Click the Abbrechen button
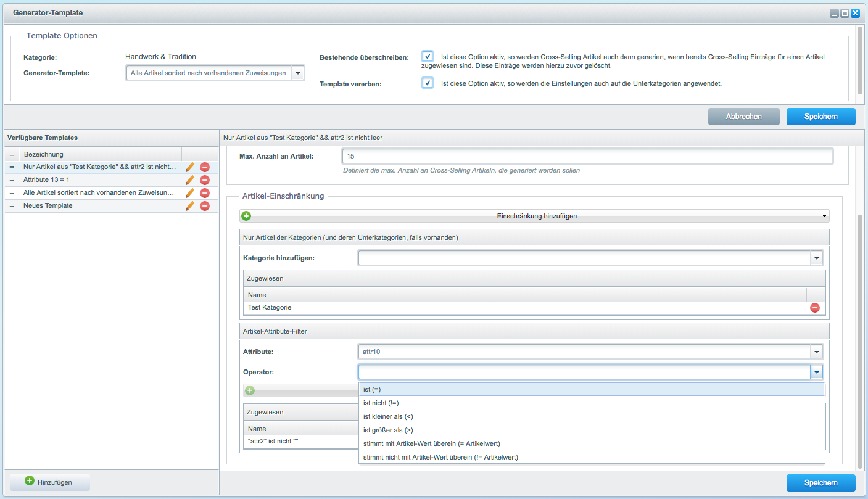Viewport: 868px width, 499px height. click(743, 117)
